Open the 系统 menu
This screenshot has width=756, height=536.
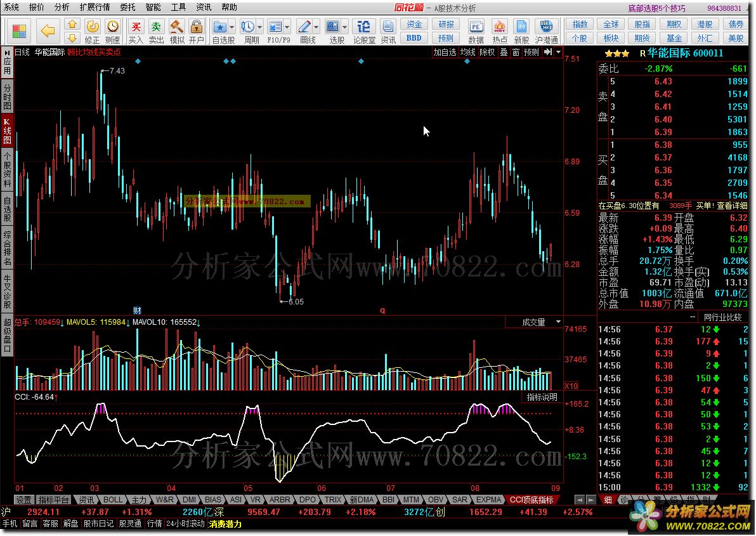point(11,7)
